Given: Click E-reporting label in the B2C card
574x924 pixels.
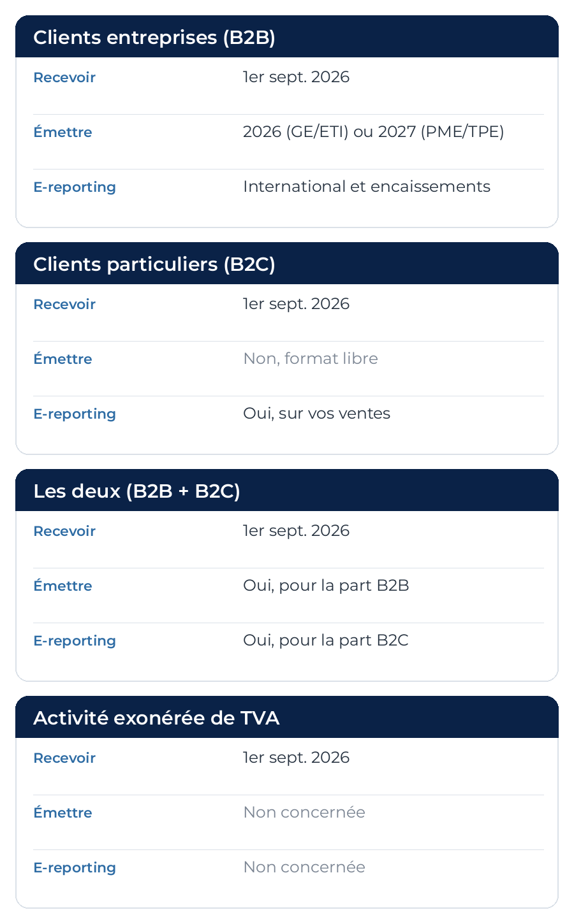Looking at the screenshot, I should 75,414.
